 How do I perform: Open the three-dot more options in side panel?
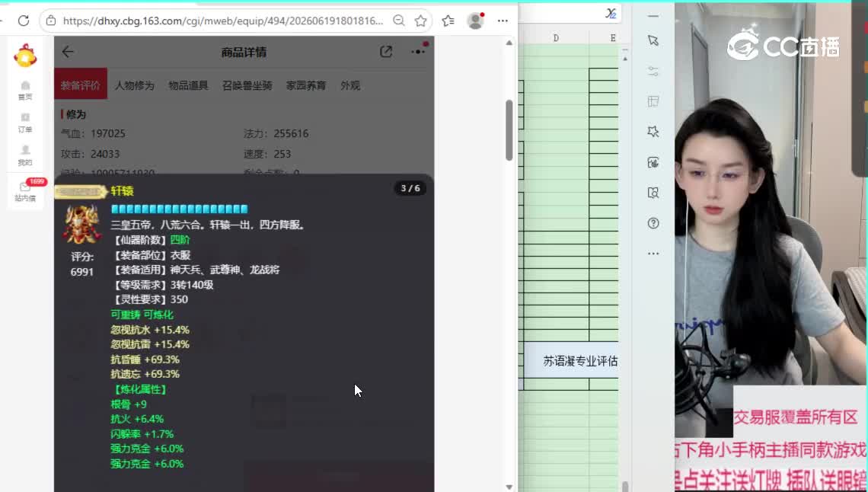[653, 254]
